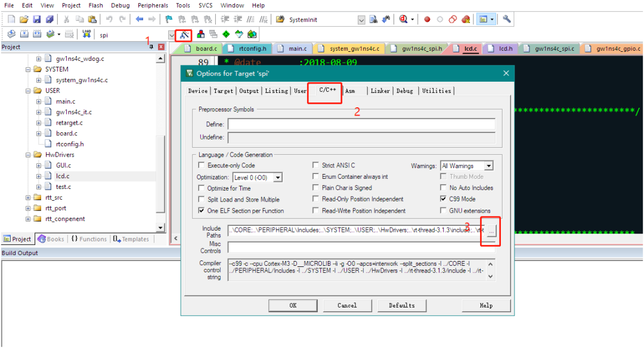644x348 pixels.
Task: Click the Save All icon
Action: tap(49, 19)
